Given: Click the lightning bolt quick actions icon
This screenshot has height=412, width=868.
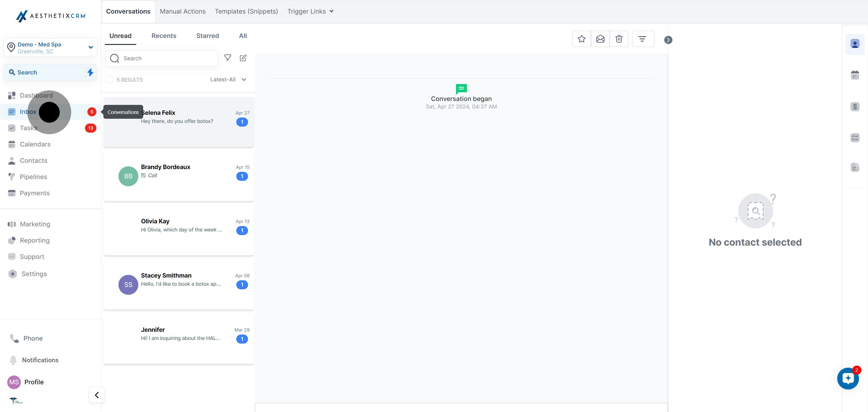Looking at the screenshot, I should pos(90,72).
